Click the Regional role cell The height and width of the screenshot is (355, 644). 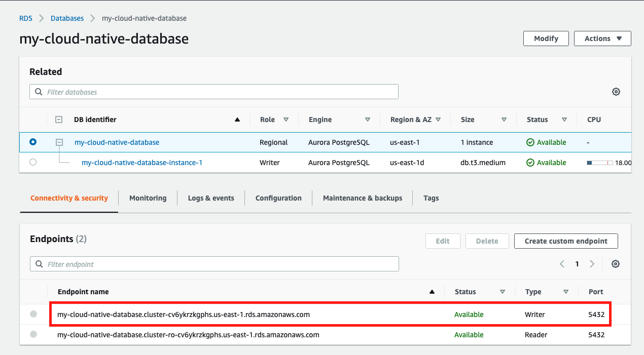tap(273, 142)
